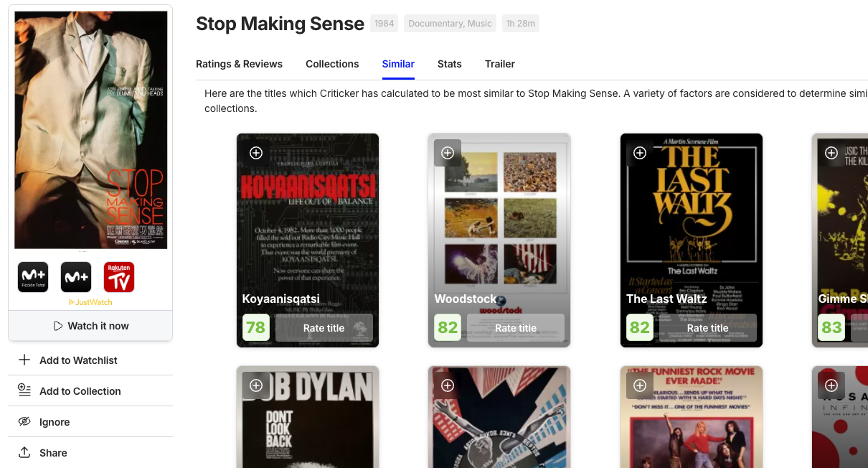Screen dimensions: 868x468
Task: Click the JustWatch link
Action: 90,302
